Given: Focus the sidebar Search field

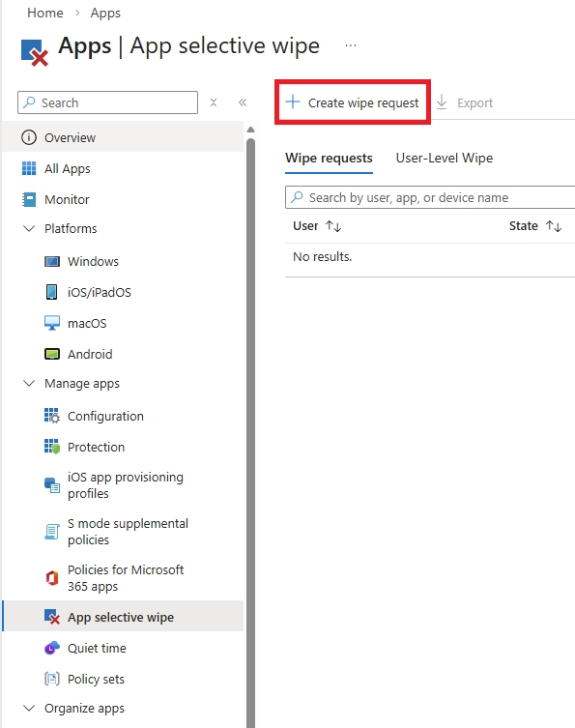Looking at the screenshot, I should 107,102.
